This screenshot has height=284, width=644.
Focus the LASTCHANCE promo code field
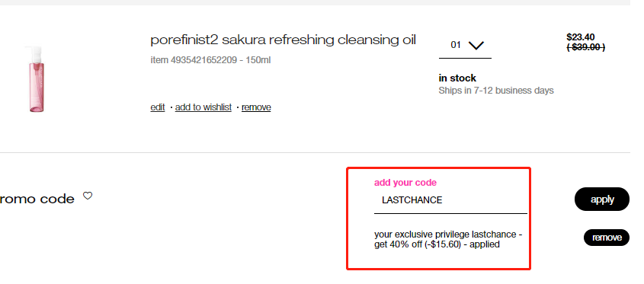point(450,200)
